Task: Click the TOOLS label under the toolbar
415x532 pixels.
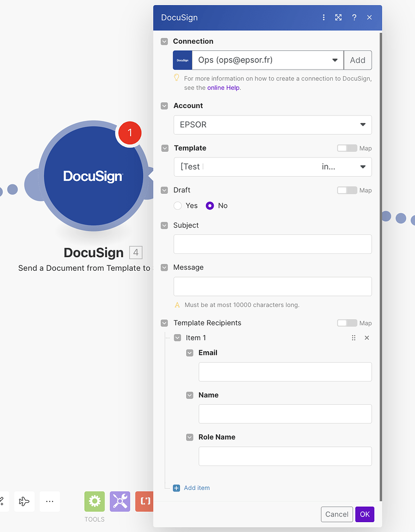Action: [x=95, y=520]
